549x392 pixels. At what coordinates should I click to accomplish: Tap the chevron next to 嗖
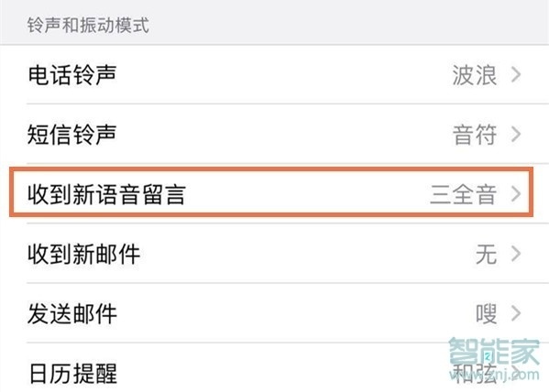(516, 313)
